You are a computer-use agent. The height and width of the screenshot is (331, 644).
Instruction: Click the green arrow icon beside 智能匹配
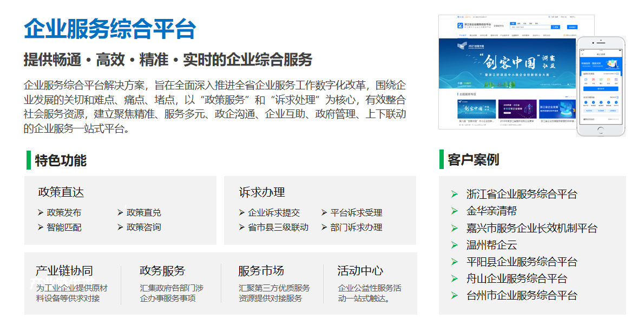click(x=40, y=228)
